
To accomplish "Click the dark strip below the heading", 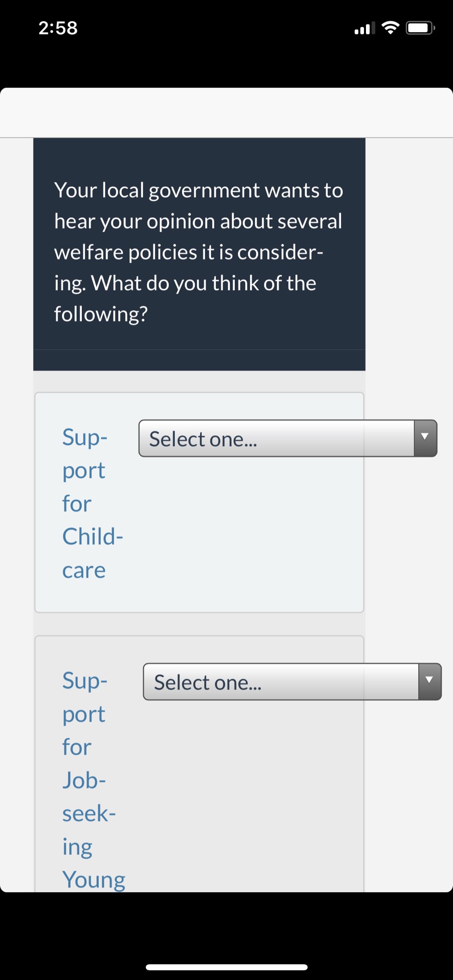I will [x=199, y=360].
